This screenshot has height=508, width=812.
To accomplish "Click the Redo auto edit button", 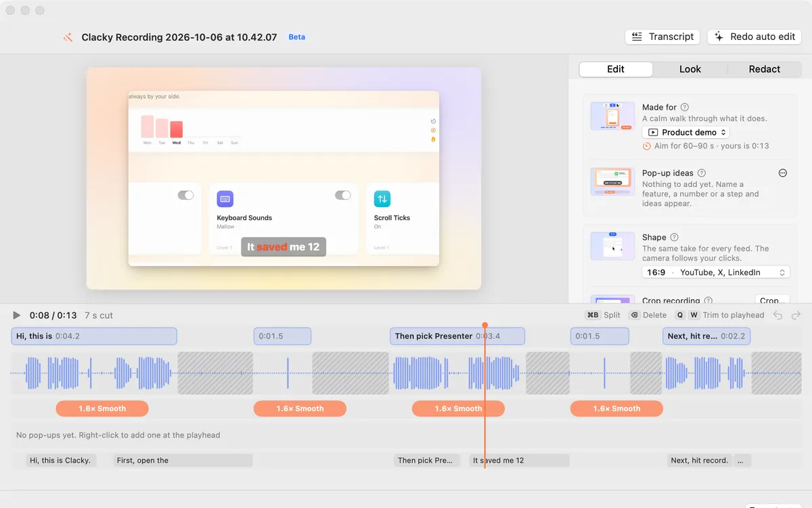I will coord(754,37).
